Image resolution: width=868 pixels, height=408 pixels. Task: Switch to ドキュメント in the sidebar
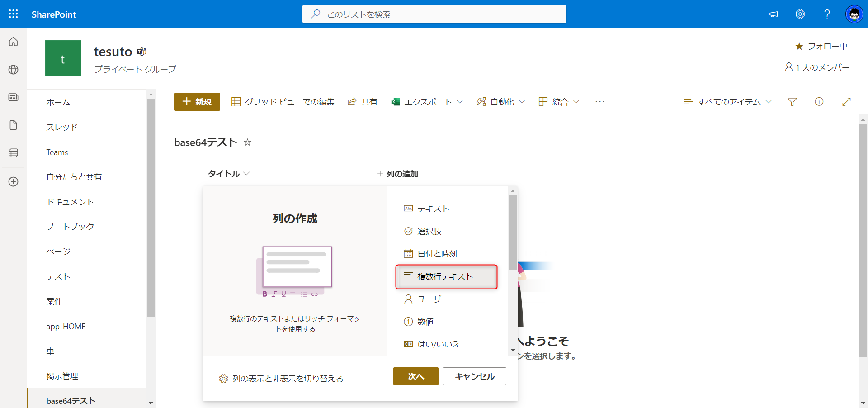(x=70, y=202)
